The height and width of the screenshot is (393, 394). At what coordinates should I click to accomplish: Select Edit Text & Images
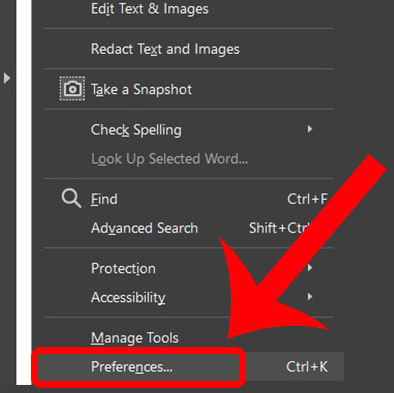pyautogui.click(x=150, y=9)
